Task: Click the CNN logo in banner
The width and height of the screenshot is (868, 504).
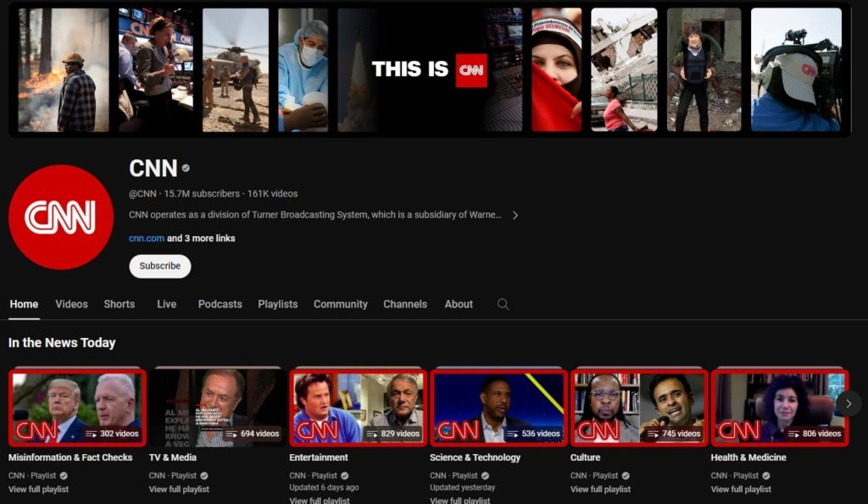Action: (x=471, y=69)
